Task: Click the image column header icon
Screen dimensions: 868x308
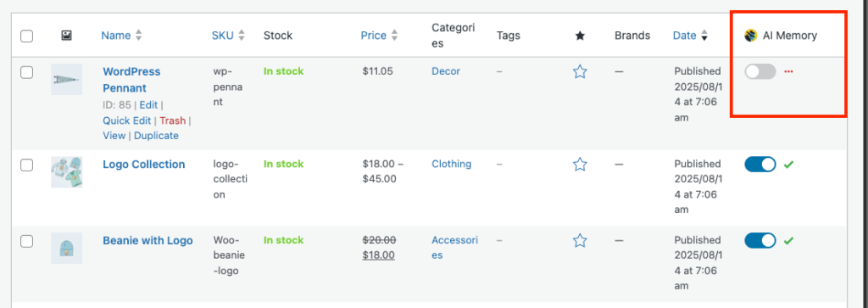Action: tap(66, 36)
